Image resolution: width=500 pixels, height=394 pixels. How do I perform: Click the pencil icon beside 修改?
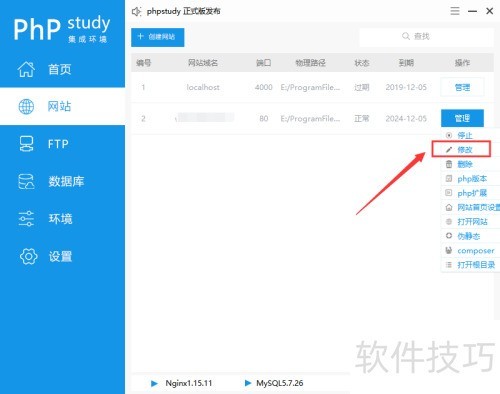click(449, 150)
